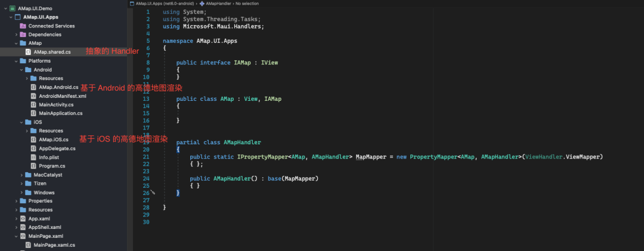Click the Info.plist file icon

[x=33, y=157]
